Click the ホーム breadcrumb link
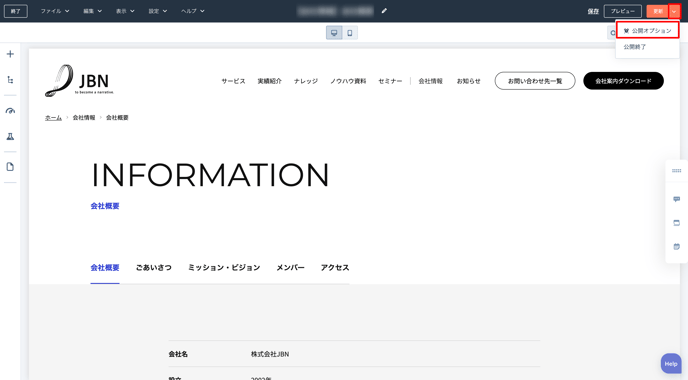The image size is (688, 380). coord(53,118)
